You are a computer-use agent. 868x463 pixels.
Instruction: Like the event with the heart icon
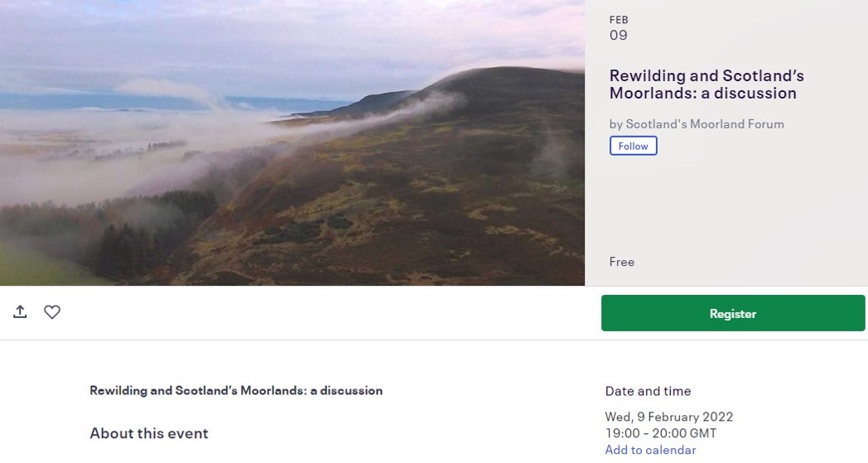tap(52, 312)
